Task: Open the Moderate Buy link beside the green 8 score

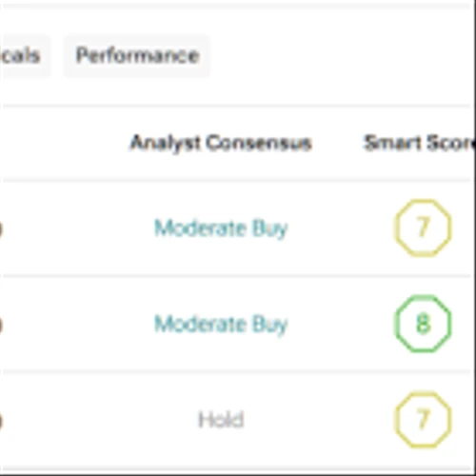Action: pyautogui.click(x=221, y=324)
